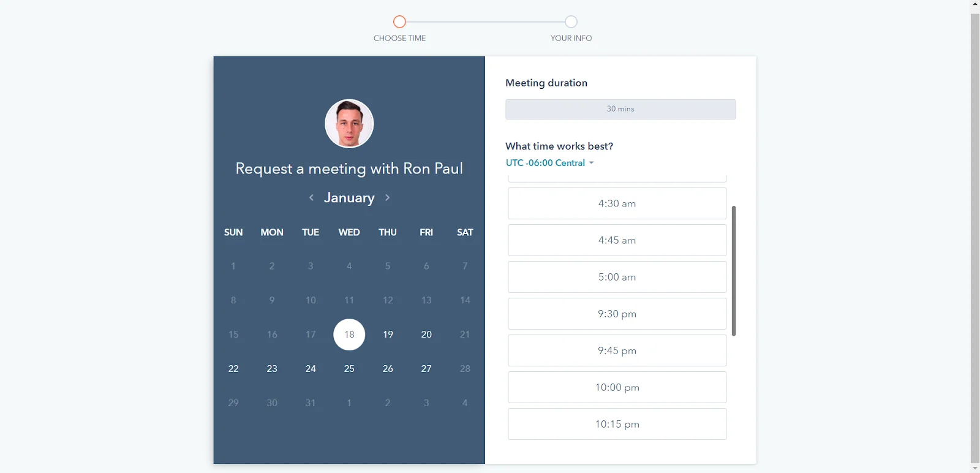Click the page scrollbar up arrow
Image resolution: width=980 pixels, height=473 pixels.
click(975, 4)
